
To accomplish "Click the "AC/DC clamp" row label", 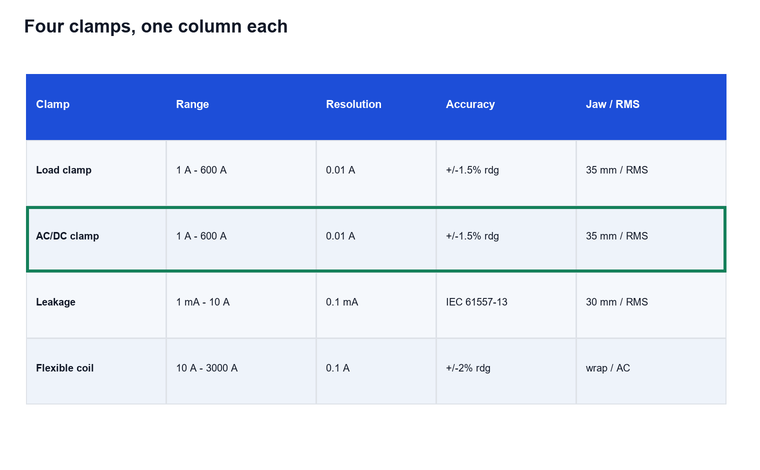I will (x=67, y=236).
